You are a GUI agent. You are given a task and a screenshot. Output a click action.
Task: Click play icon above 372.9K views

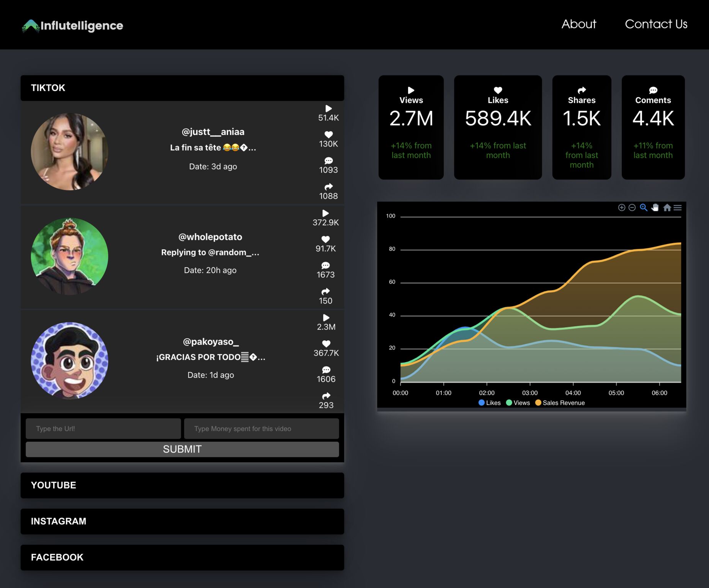(325, 213)
